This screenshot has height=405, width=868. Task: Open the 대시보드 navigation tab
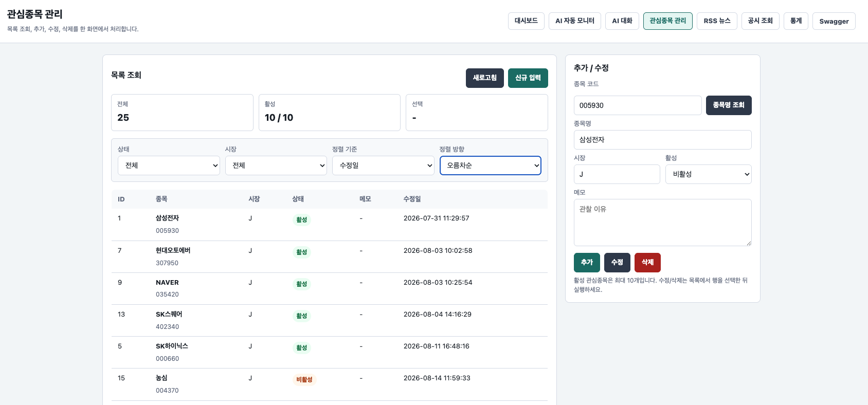coord(526,21)
